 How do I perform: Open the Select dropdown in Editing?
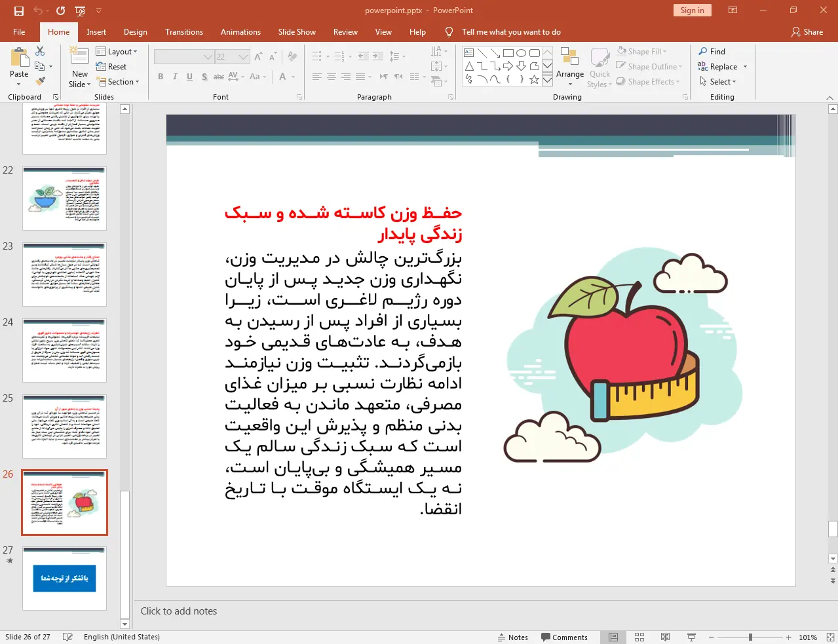(718, 81)
